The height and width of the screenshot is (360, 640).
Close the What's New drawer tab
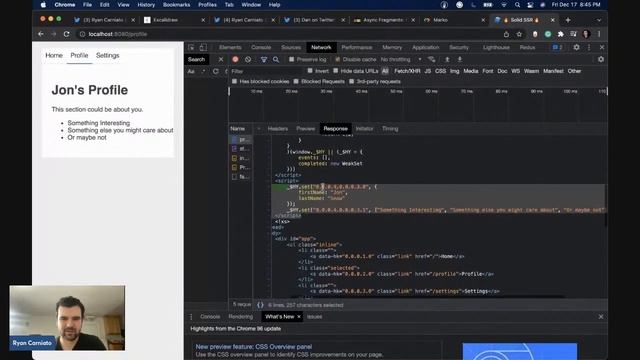click(299, 317)
